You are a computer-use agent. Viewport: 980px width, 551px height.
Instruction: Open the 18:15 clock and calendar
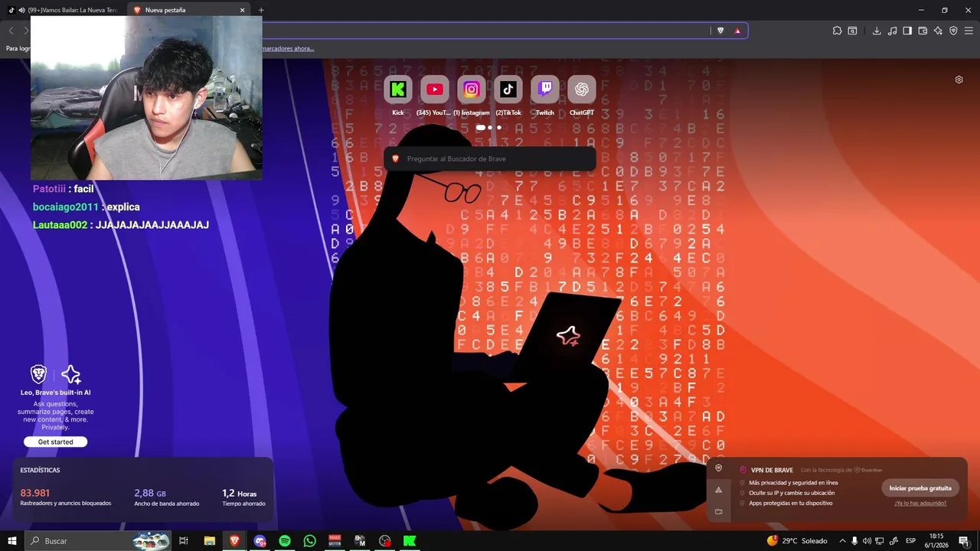tap(936, 541)
